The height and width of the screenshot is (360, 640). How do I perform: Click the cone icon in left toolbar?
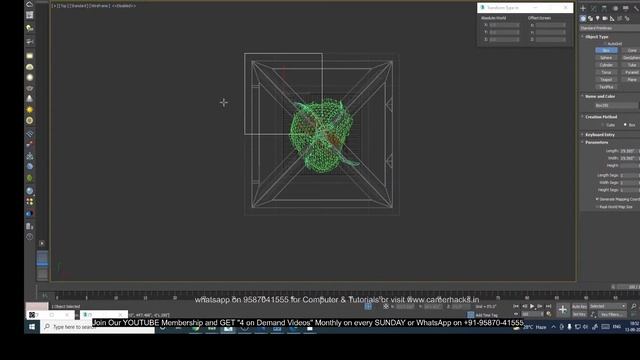(x=29, y=99)
